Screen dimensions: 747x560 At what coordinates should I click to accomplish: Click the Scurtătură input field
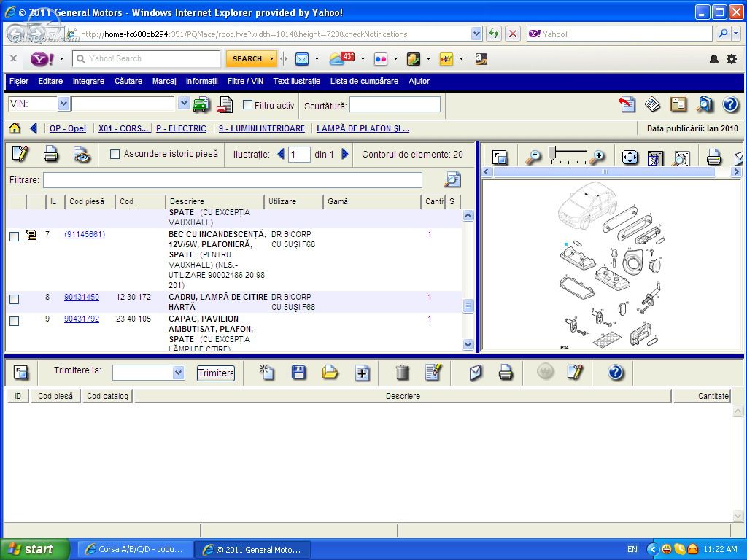395,104
